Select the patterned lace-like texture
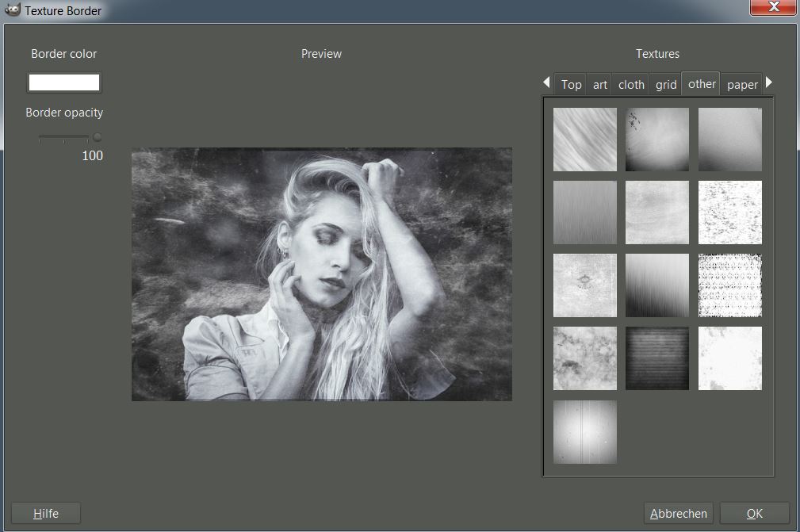The height and width of the screenshot is (532, 800). pyautogui.click(x=730, y=285)
